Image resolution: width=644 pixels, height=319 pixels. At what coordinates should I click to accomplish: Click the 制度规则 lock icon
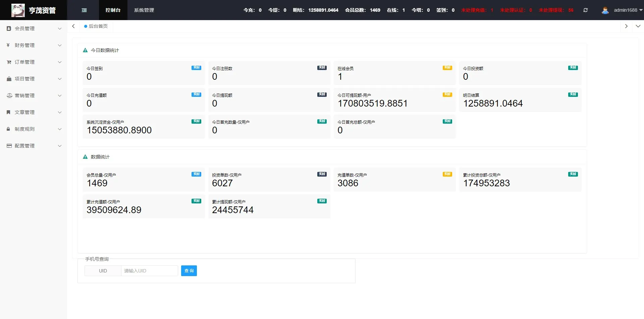[9, 129]
